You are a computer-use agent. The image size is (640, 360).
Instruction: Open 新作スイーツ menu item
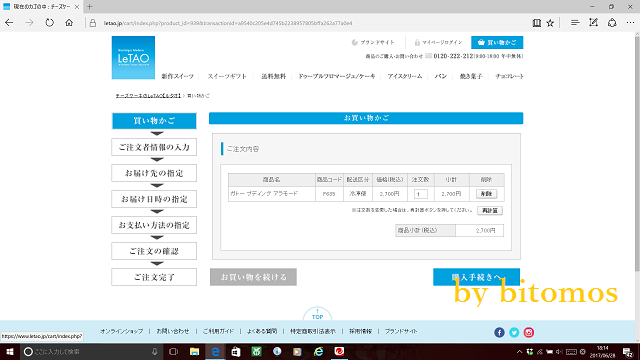tap(178, 76)
